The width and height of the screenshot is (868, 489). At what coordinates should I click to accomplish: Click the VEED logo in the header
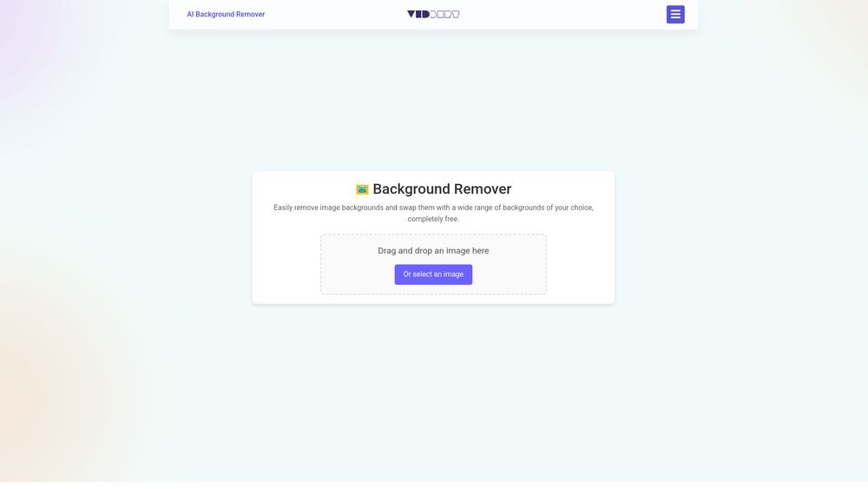pos(433,15)
